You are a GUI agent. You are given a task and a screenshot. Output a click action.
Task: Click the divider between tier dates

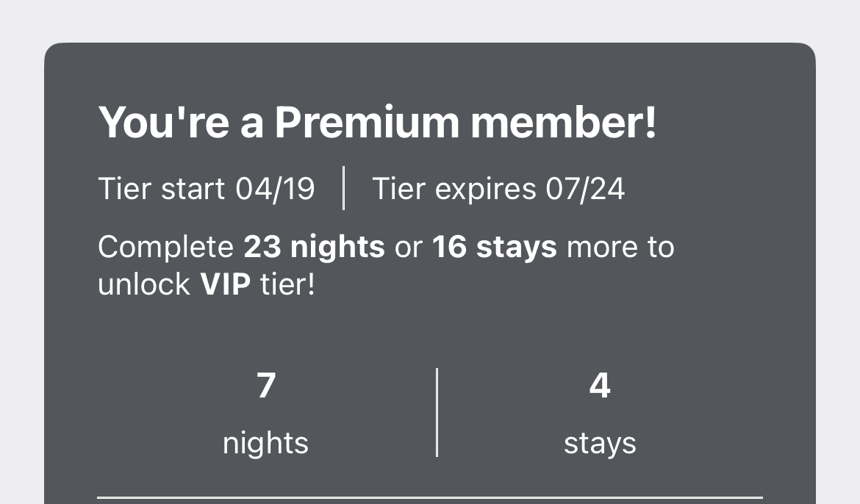344,189
